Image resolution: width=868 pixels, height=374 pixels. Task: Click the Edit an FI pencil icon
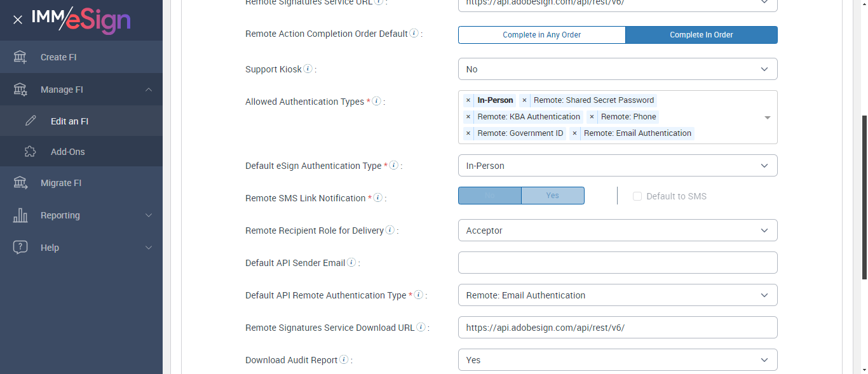tap(31, 121)
